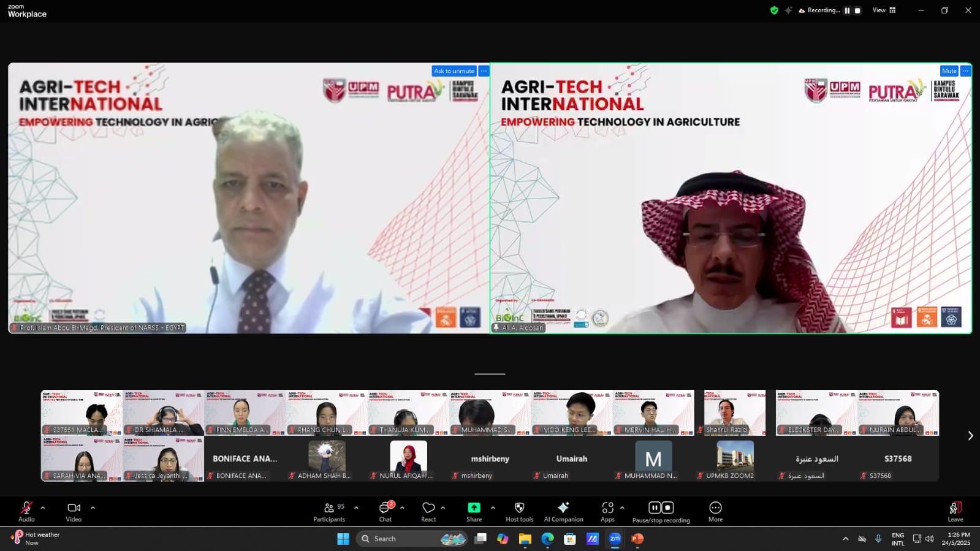980x551 pixels.
Task: Click the Recording... status indicator
Action: [819, 10]
